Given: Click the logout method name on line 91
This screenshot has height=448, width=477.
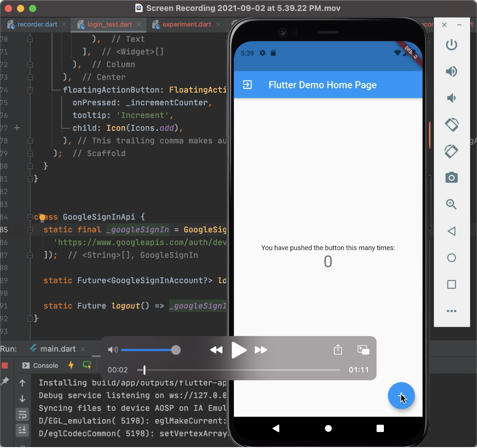Looking at the screenshot, I should click(125, 306).
